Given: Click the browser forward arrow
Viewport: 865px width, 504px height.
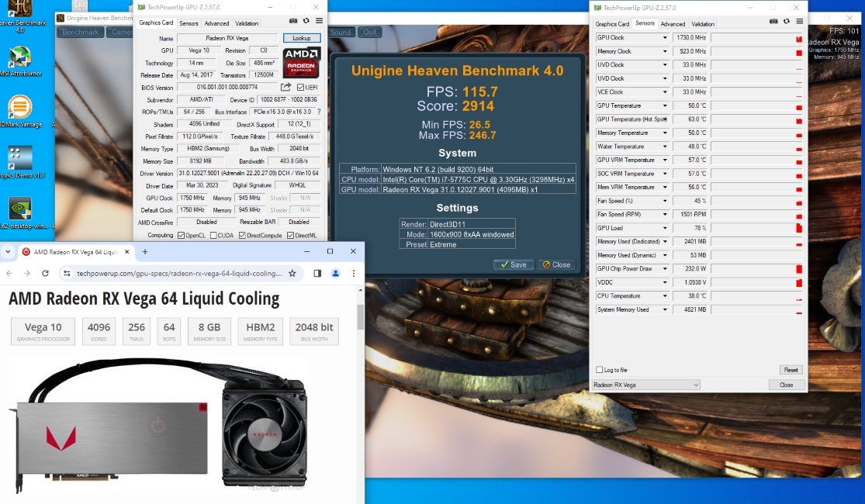Looking at the screenshot, I should 27,274.
